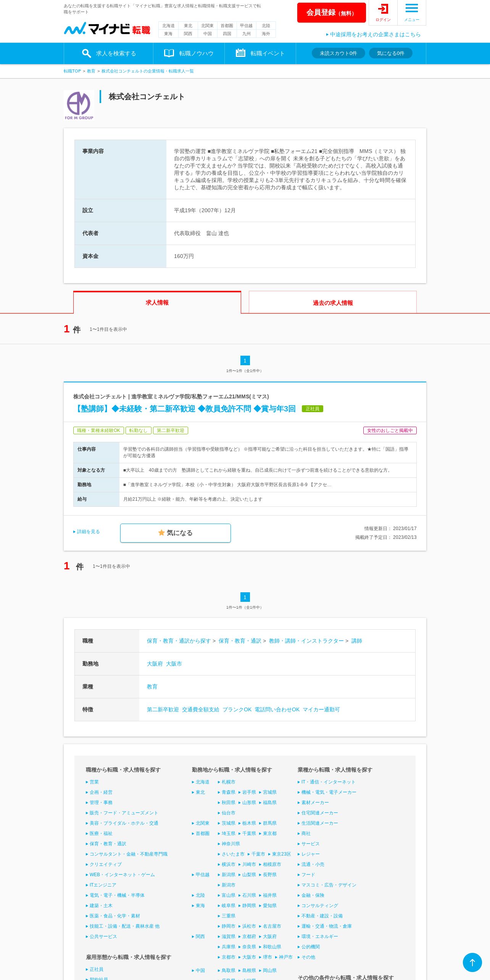The height and width of the screenshot is (980, 490).
Task: Click the 気になる0件 pill
Action: coord(390,53)
